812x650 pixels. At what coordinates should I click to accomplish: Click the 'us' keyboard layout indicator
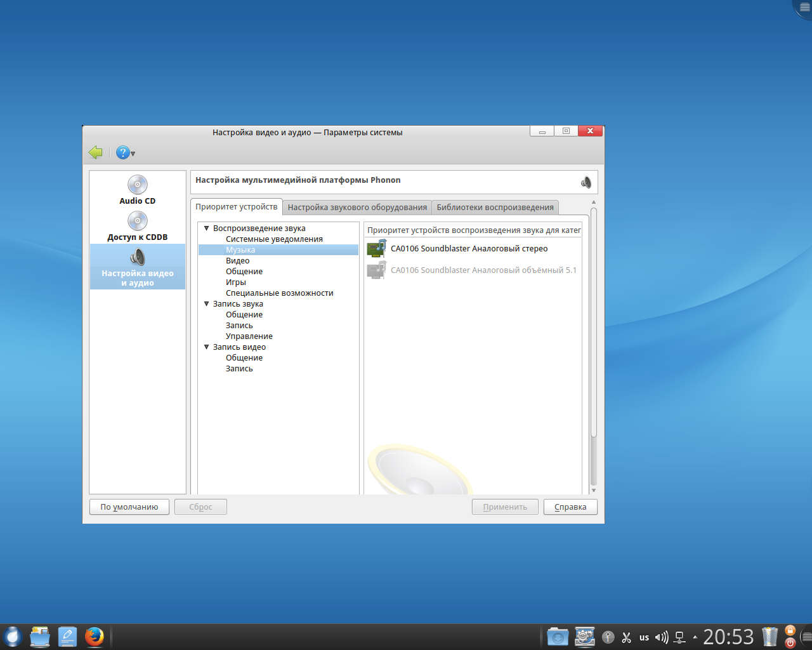(644, 637)
